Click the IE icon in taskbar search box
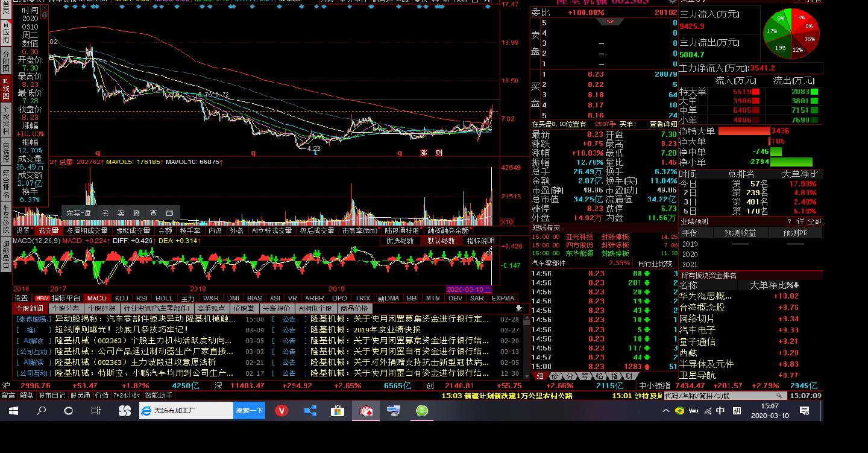 pyautogui.click(x=146, y=411)
